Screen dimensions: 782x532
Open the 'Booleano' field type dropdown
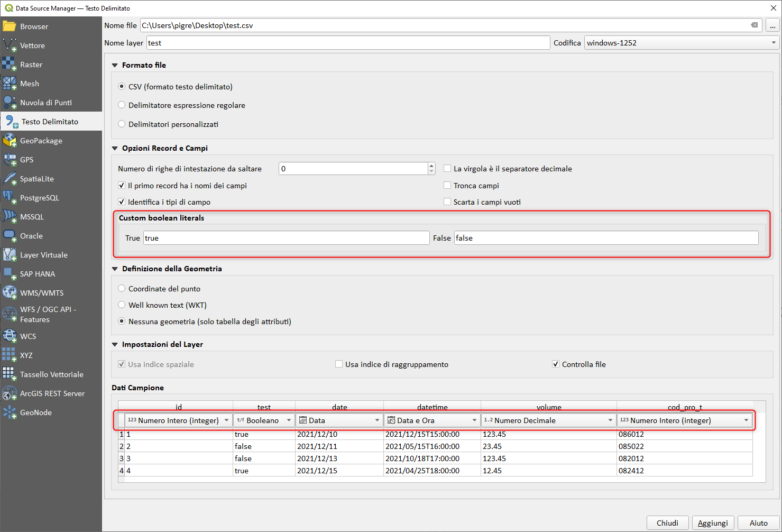(x=264, y=420)
